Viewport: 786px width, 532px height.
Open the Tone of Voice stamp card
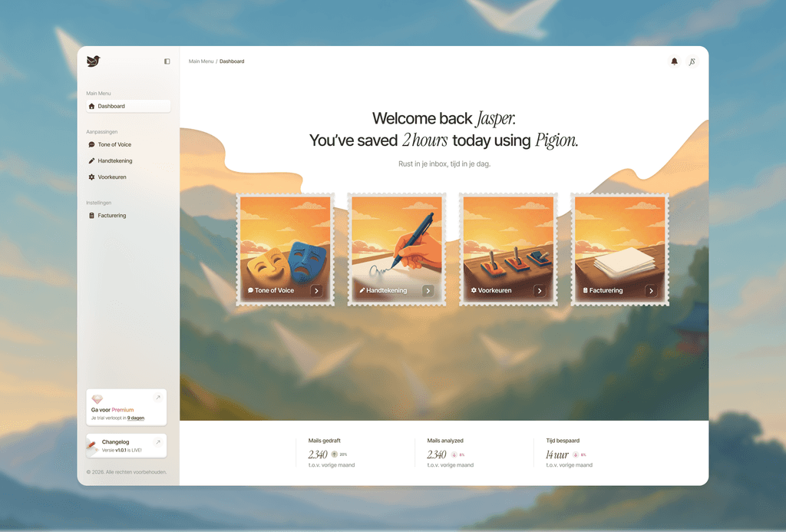tap(286, 249)
